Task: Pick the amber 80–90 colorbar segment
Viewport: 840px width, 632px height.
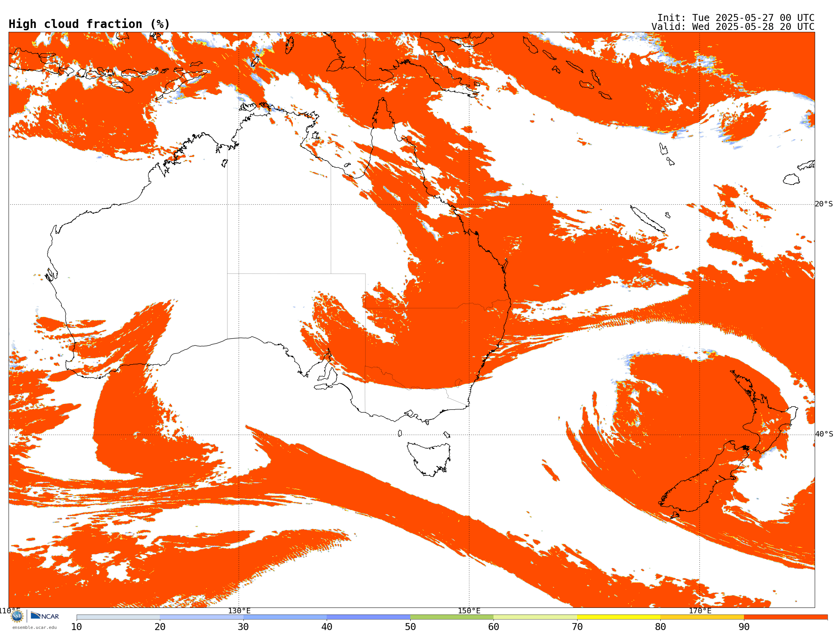Action: (702, 617)
